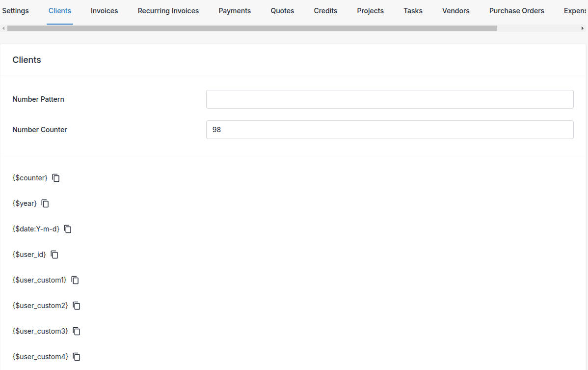
Task: Click the Number Pattern input field
Action: pos(390,99)
